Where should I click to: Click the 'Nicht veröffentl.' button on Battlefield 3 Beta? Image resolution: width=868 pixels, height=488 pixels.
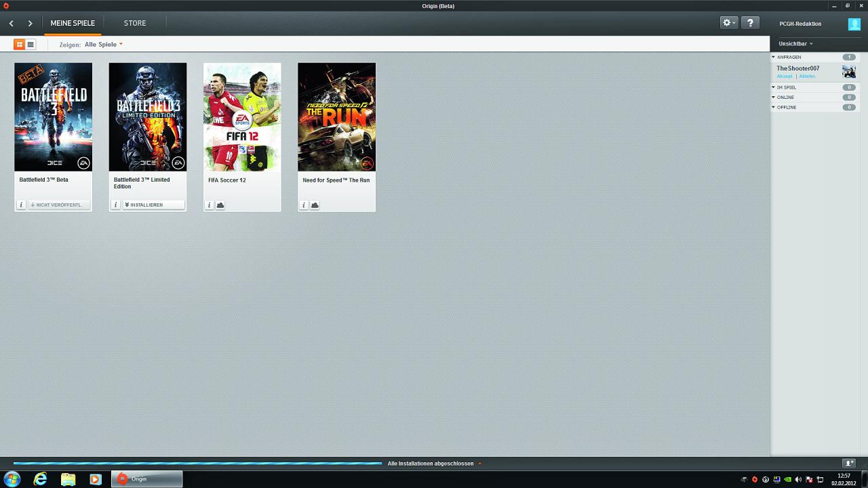[59, 205]
